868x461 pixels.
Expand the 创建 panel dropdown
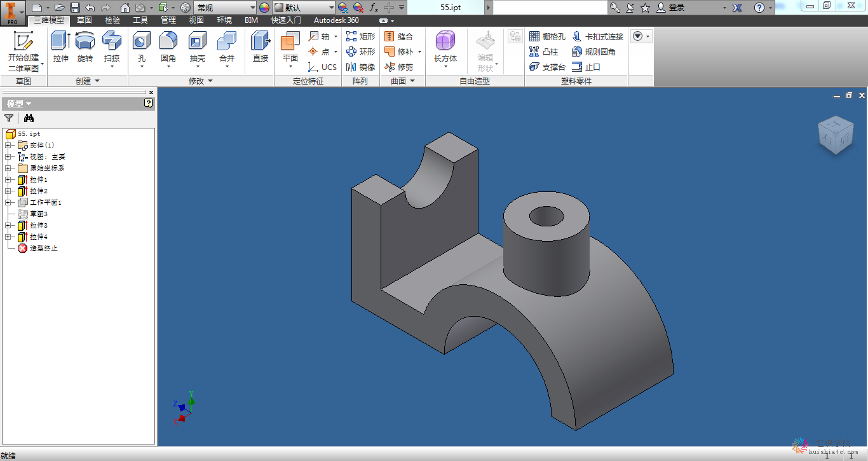point(88,81)
